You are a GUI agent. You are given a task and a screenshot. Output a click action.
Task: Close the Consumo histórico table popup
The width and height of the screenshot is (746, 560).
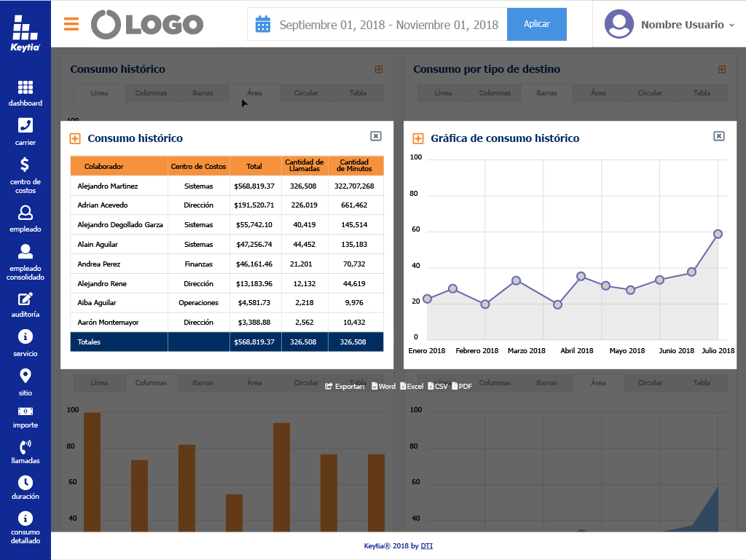pyautogui.click(x=376, y=136)
